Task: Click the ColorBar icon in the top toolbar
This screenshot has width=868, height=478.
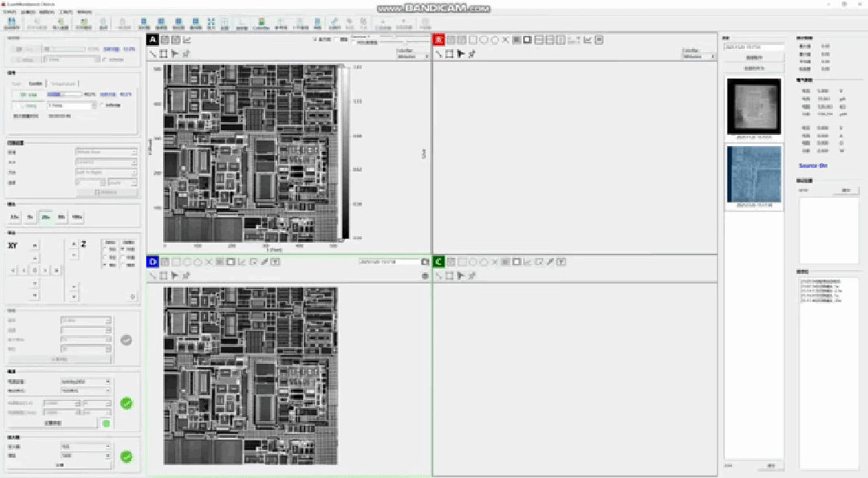Action: [260, 23]
